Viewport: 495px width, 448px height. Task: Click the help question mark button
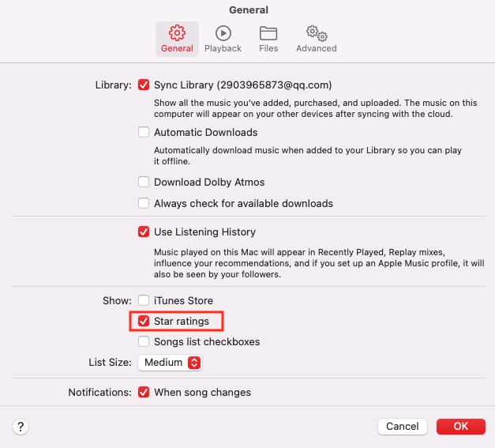21,426
